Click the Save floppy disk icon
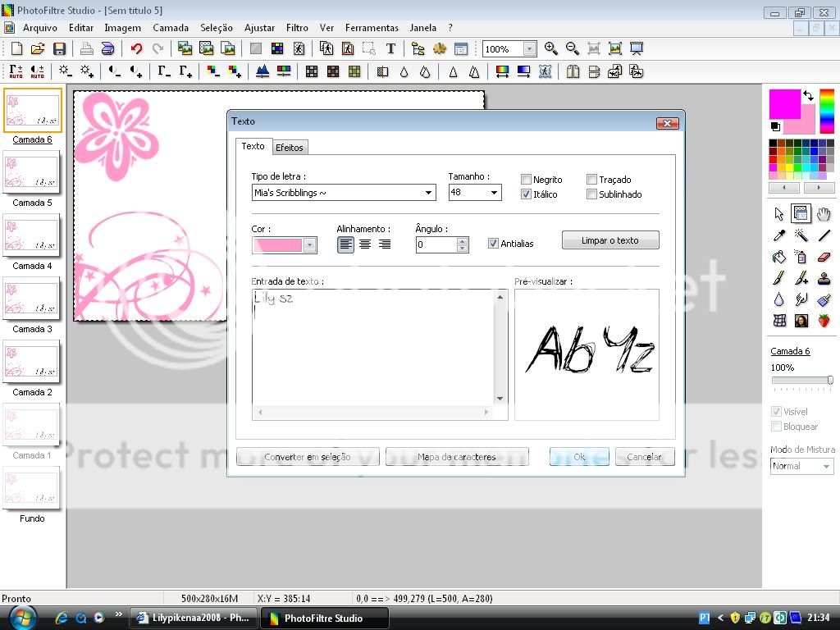 point(59,49)
